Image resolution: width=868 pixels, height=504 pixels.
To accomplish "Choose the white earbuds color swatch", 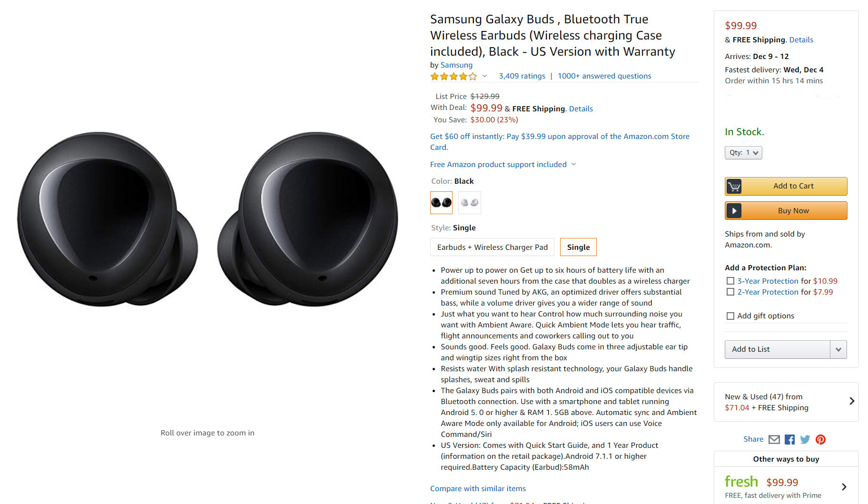I will click(469, 203).
